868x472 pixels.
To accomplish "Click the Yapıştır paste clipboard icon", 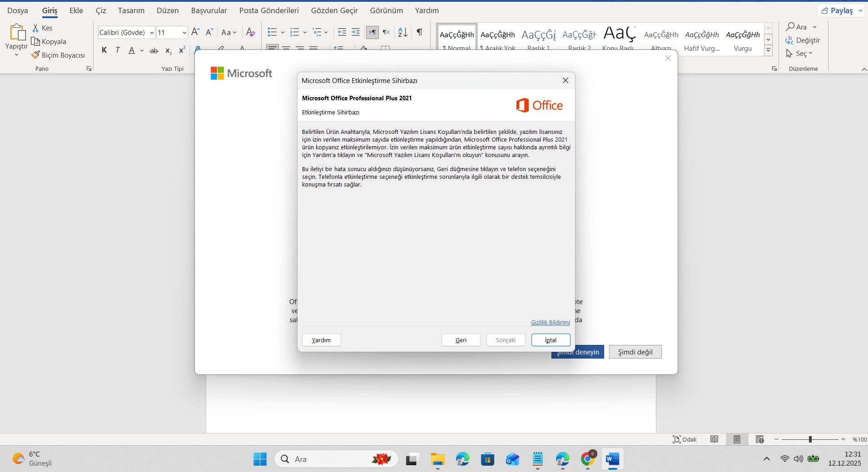I will point(17,33).
